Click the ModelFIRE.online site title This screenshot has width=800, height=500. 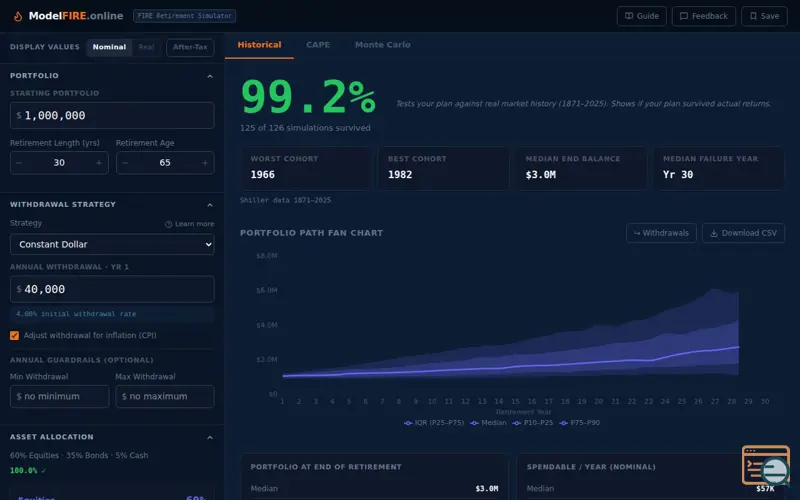[x=76, y=16]
